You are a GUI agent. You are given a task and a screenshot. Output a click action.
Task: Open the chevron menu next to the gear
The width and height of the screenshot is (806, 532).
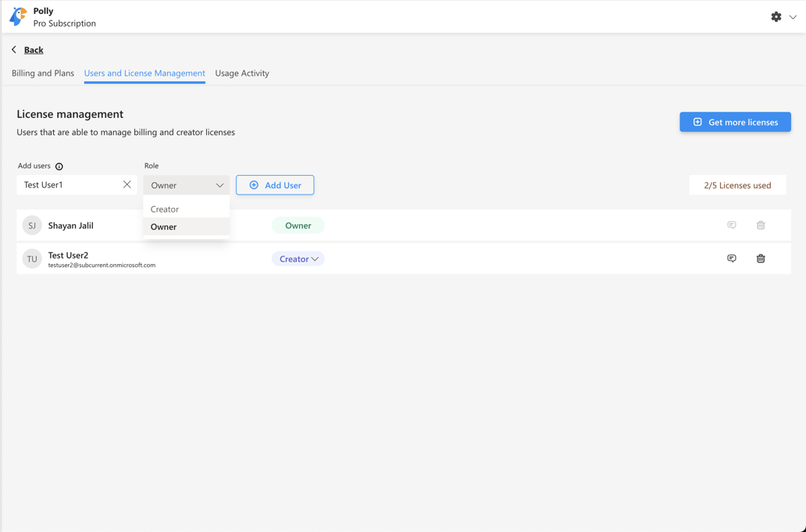pos(794,16)
